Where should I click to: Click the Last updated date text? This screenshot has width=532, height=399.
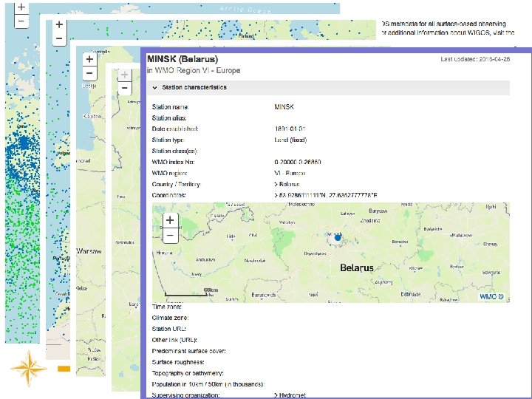tap(475, 59)
